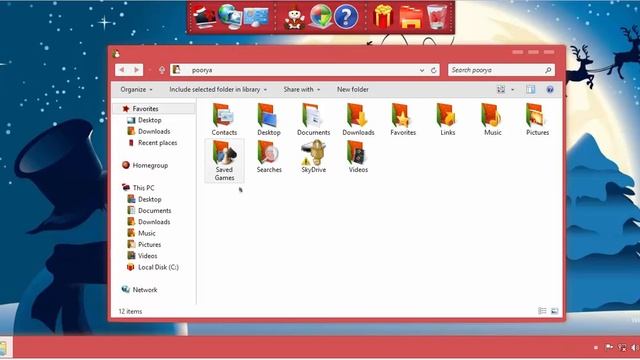Open Recent places in the sidebar
This screenshot has height=360, width=640.
152,143
